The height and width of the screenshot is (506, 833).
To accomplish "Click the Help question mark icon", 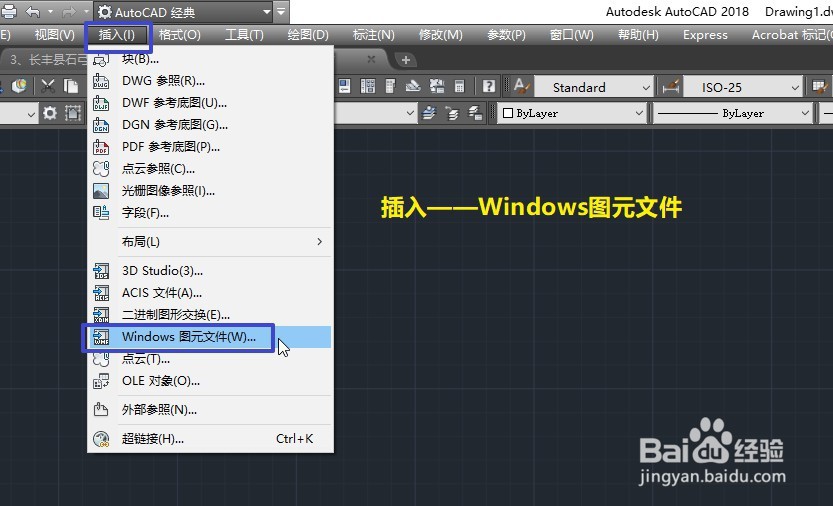I will pos(489,86).
